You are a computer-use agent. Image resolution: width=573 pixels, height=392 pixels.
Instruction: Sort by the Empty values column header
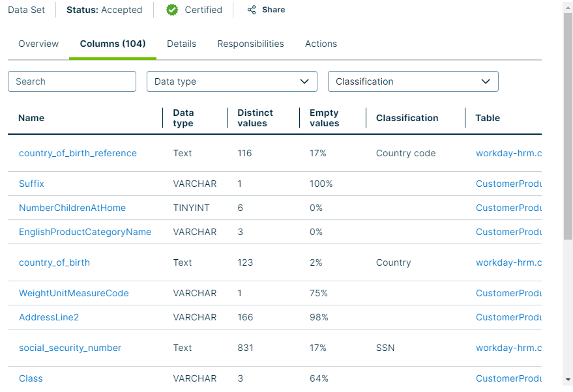click(324, 118)
